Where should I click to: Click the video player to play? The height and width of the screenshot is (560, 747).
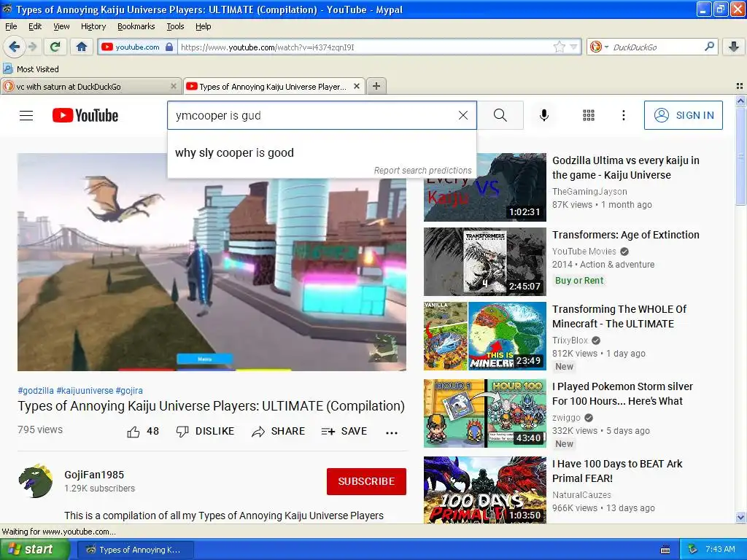tap(212, 262)
